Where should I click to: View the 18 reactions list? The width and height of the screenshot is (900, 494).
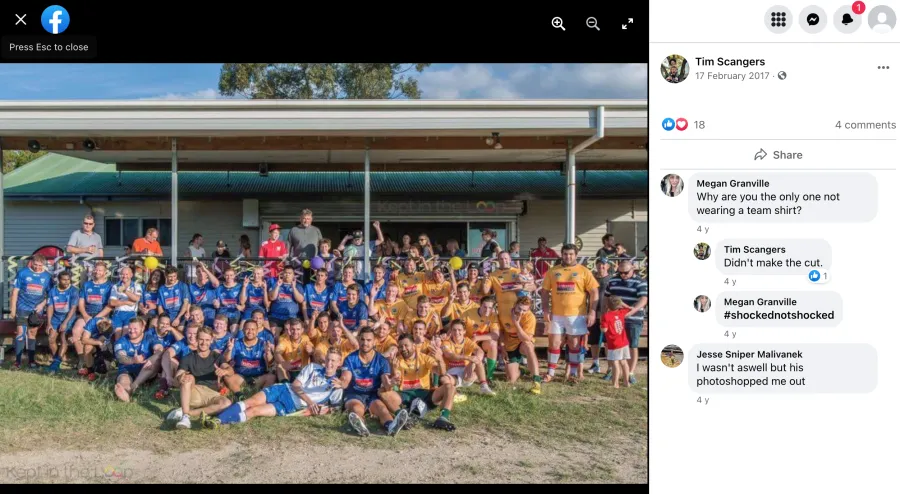point(683,125)
